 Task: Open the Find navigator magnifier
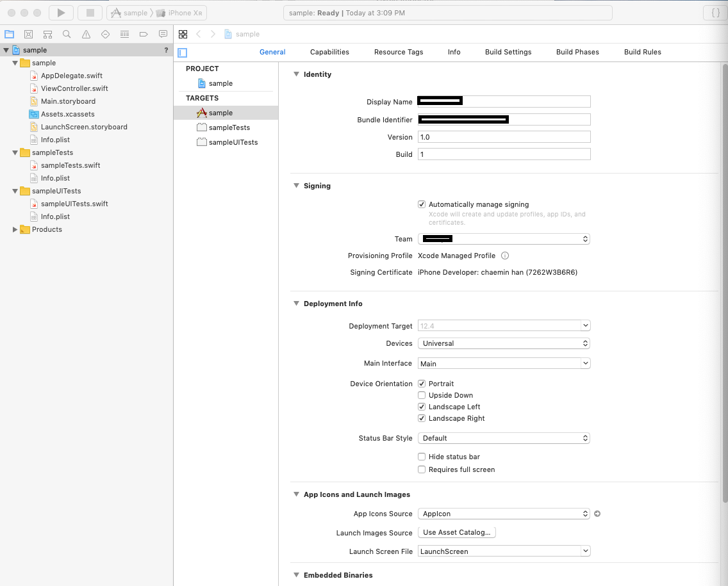[x=67, y=34]
